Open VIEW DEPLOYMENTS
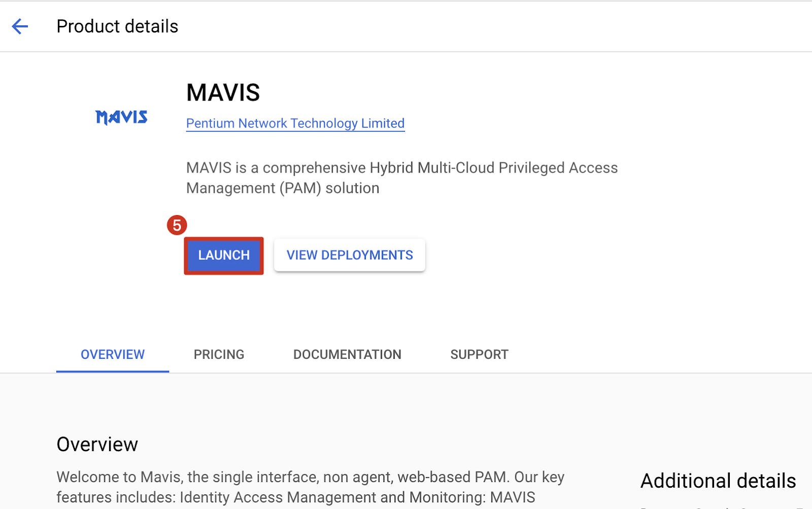This screenshot has height=509, width=812. tap(350, 255)
